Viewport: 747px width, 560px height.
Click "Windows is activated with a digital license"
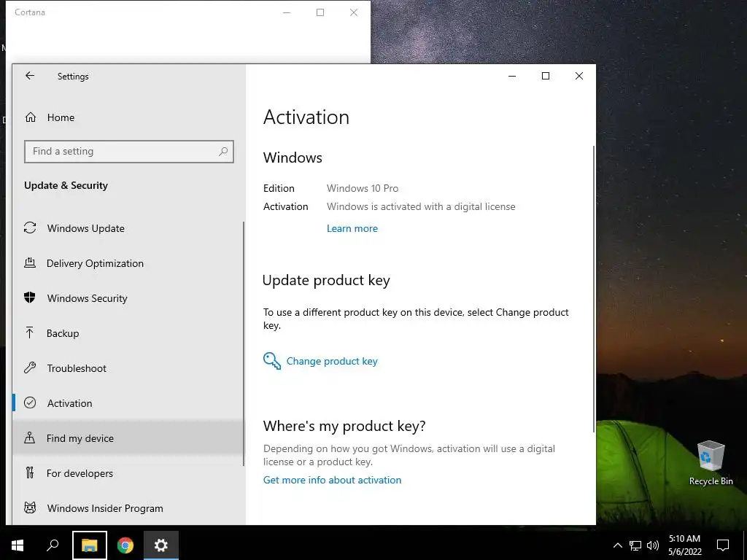[x=421, y=206]
